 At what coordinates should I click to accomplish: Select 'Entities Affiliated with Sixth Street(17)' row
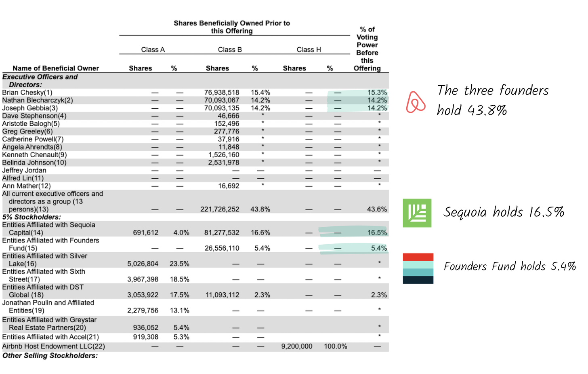point(44,275)
